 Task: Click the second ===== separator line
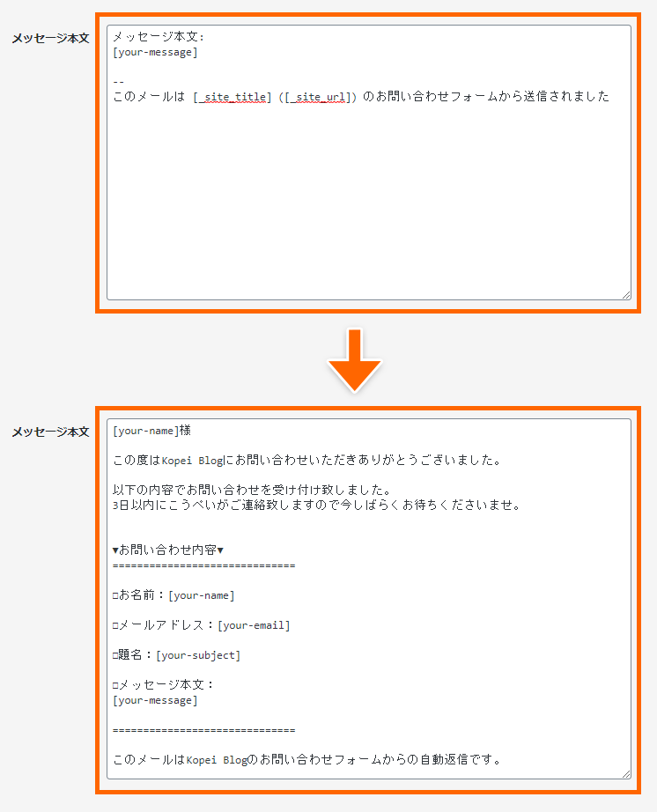coord(204,730)
